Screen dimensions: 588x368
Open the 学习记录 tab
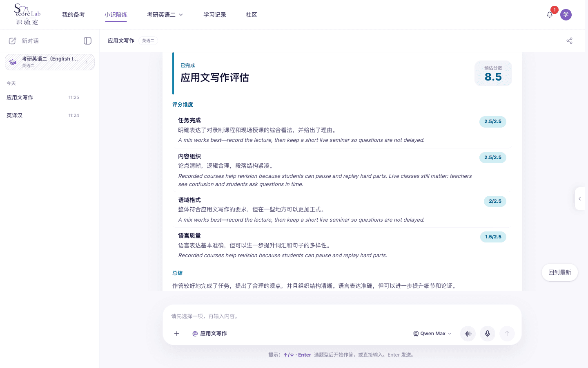pos(215,15)
